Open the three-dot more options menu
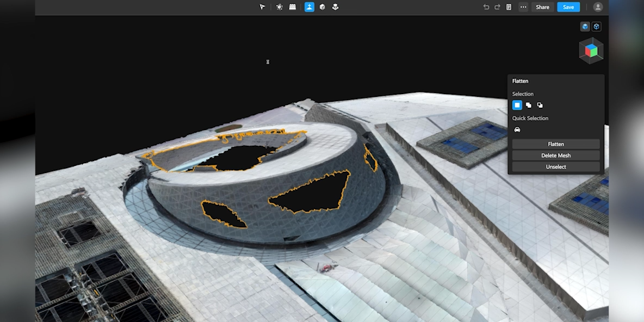 [523, 7]
